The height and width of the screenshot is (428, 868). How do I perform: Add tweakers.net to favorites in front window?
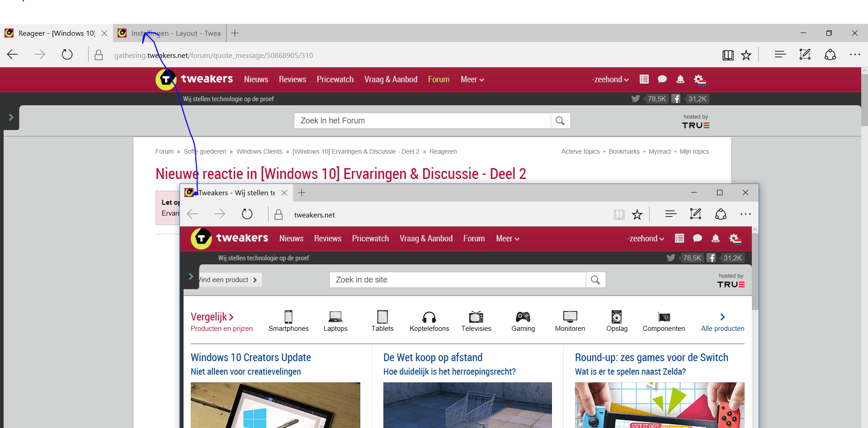pos(637,214)
